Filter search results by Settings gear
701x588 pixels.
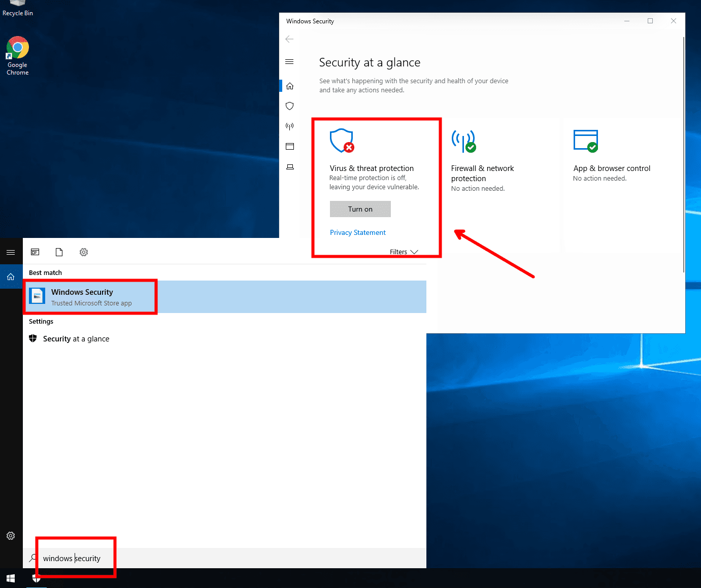pyautogui.click(x=84, y=252)
